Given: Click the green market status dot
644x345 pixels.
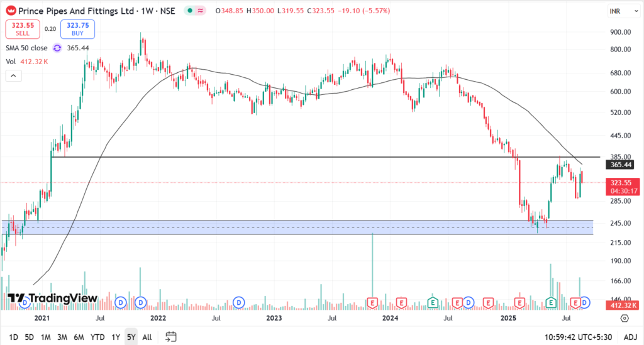Looking at the screenshot, I should click(190, 11).
